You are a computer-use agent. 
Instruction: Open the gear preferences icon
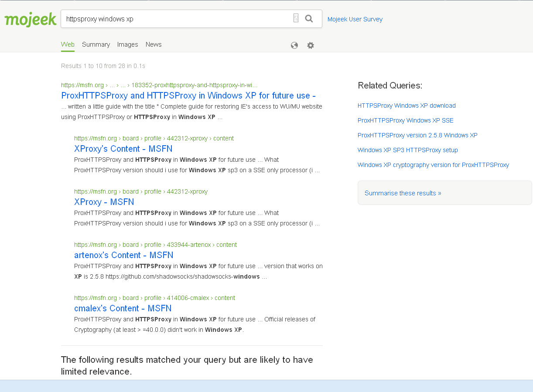(311, 45)
